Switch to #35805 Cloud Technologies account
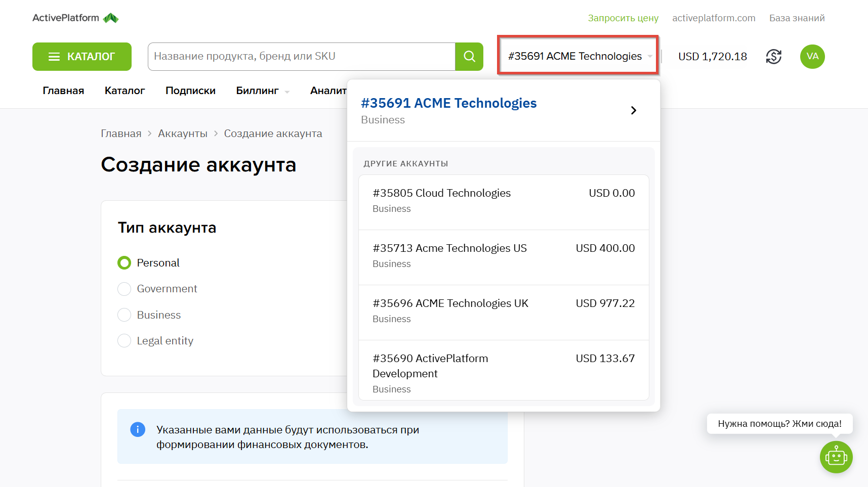 [504, 202]
